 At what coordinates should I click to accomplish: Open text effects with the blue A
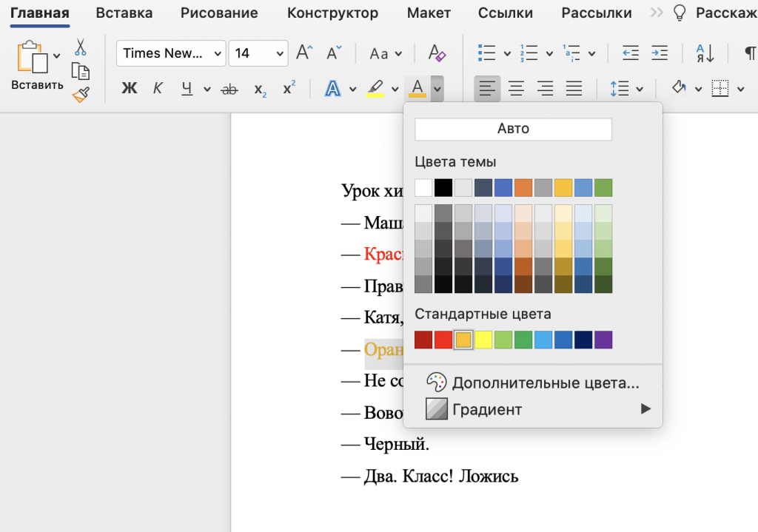coord(332,89)
